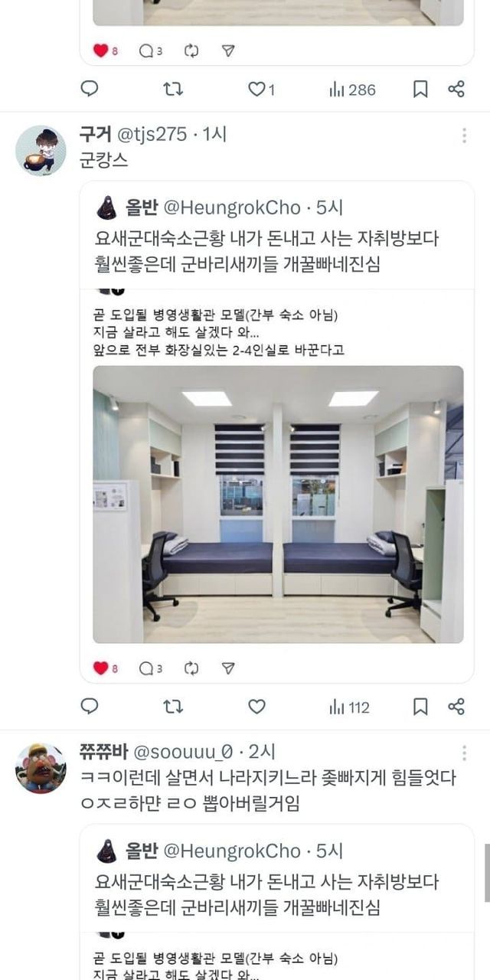
Task: Retweet the 구거 @tjs275 tweet
Action: coord(174,707)
